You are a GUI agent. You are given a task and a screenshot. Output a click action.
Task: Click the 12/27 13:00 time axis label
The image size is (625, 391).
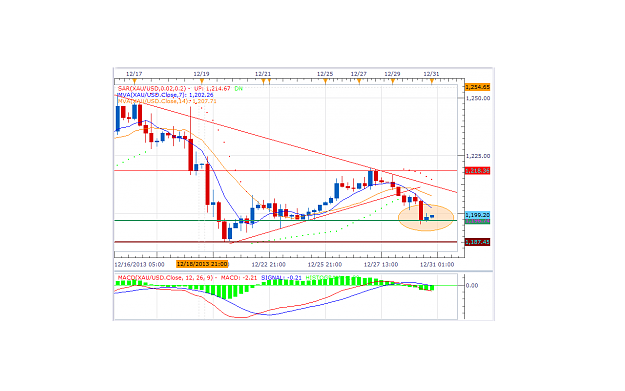(381, 264)
